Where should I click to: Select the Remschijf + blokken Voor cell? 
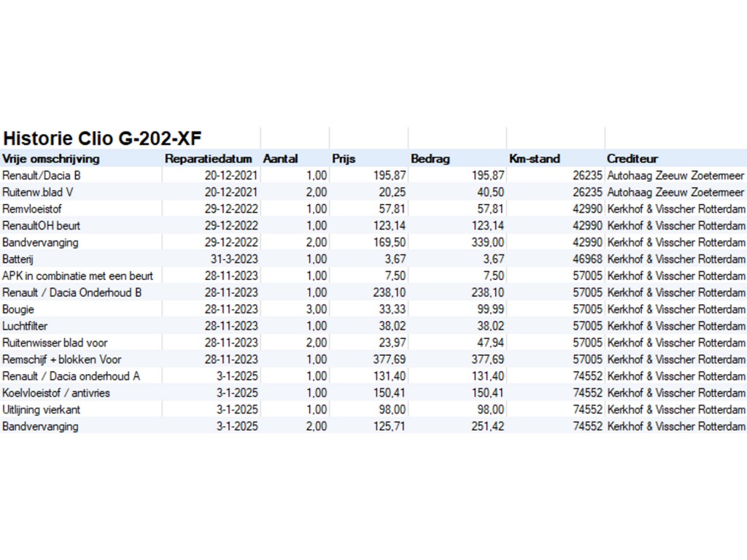62,359
